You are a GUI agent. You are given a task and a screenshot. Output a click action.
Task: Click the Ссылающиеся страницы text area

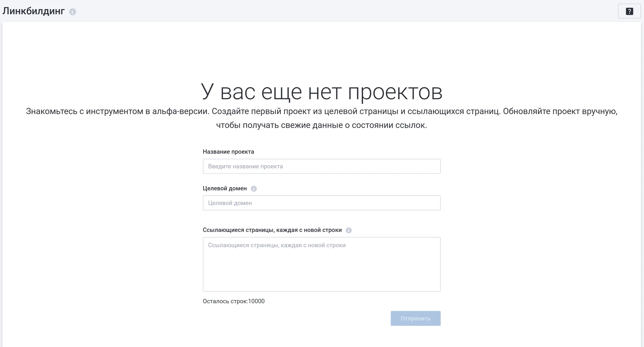point(321,264)
